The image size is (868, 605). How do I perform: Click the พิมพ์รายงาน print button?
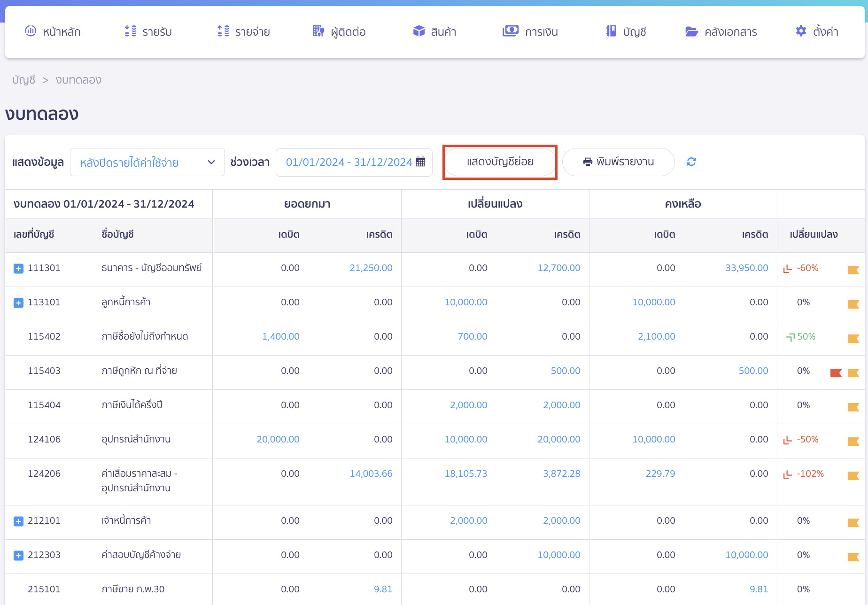click(x=618, y=162)
